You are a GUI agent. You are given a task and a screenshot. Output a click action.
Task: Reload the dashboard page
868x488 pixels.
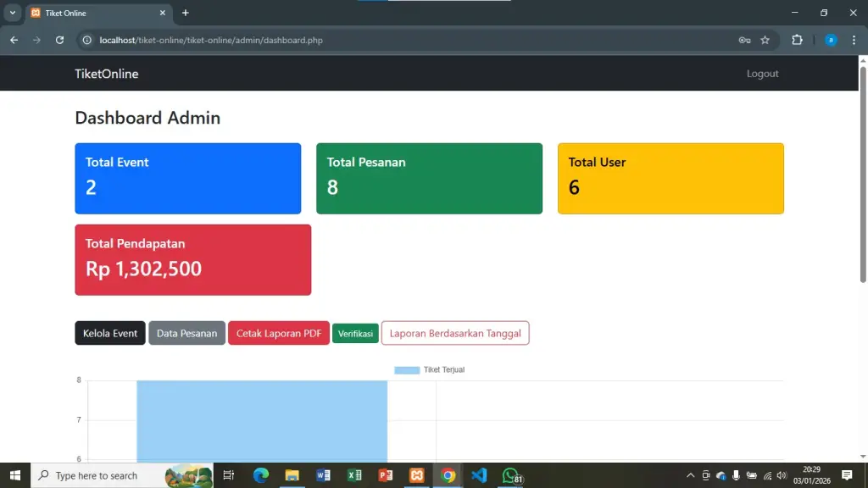(x=59, y=40)
